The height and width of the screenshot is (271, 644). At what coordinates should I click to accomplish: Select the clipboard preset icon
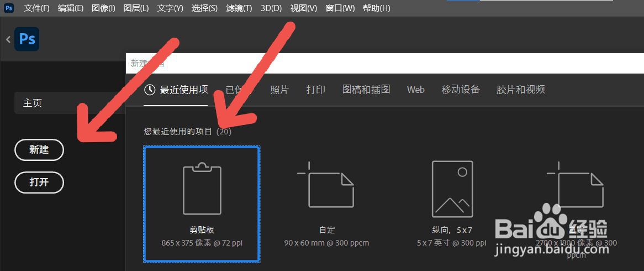point(202,189)
